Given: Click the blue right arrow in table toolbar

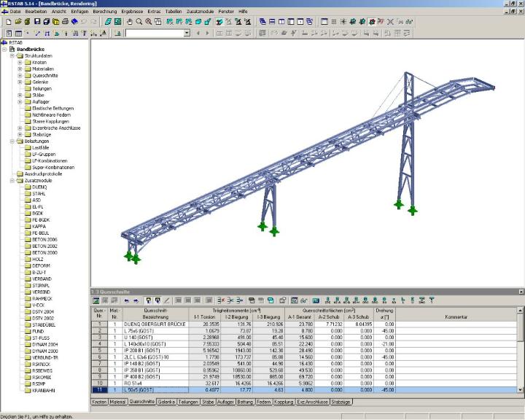Looking at the screenshot, I should (x=136, y=300).
